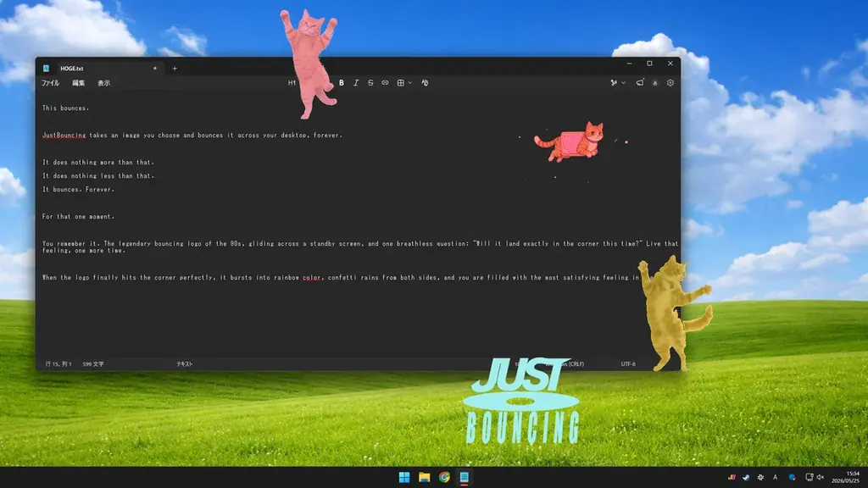Click the IME input mode A indicator

(775, 477)
